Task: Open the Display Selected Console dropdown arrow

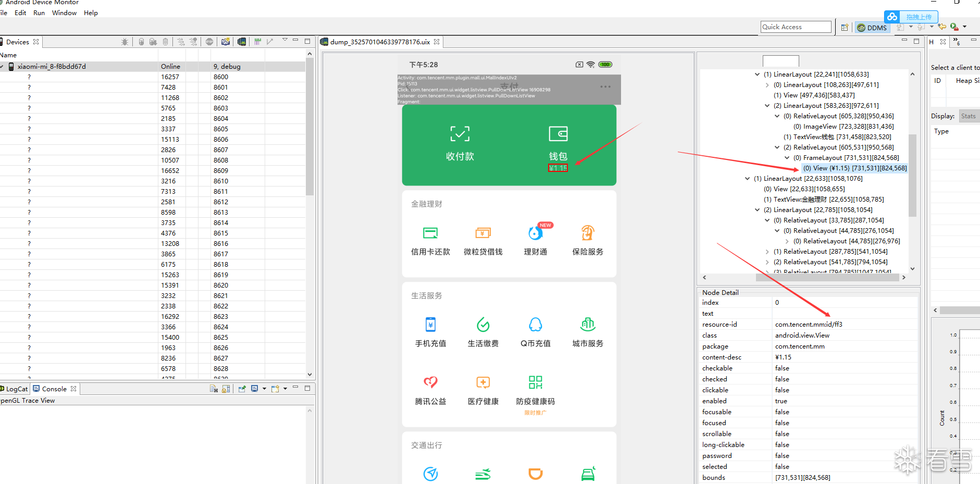Action: [264, 389]
